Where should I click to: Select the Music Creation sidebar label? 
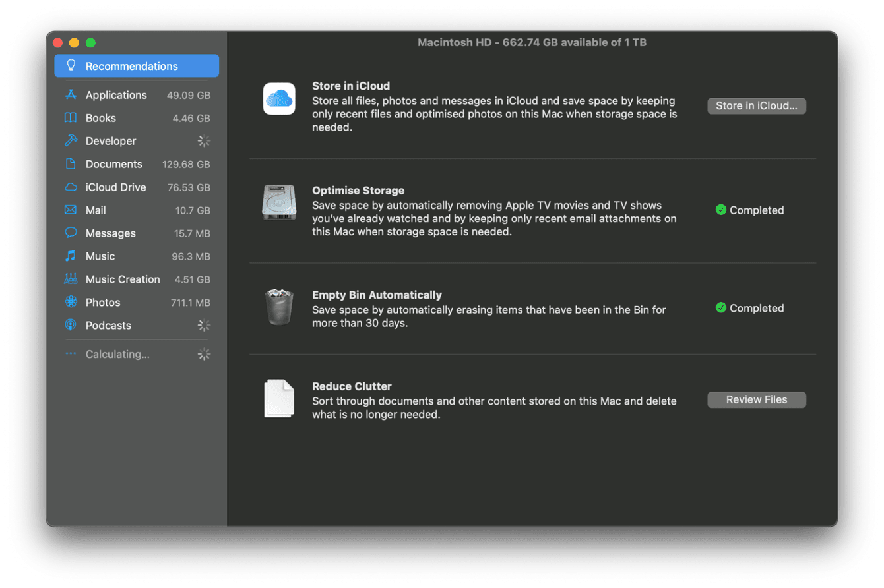tap(123, 279)
